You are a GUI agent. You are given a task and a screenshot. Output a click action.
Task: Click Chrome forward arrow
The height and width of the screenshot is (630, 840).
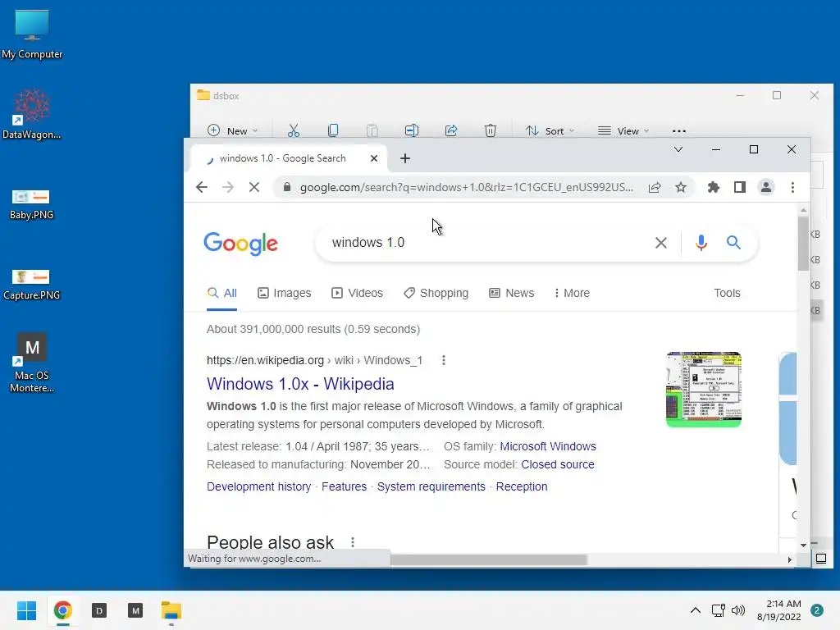point(228,187)
